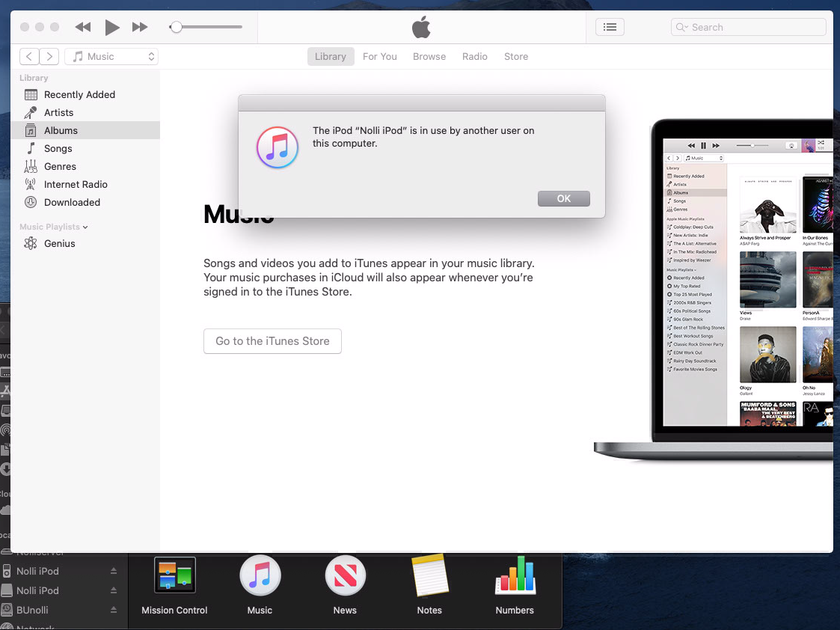Viewport: 840px width, 630px height.
Task: Click the Artists microphone icon
Action: (x=31, y=112)
